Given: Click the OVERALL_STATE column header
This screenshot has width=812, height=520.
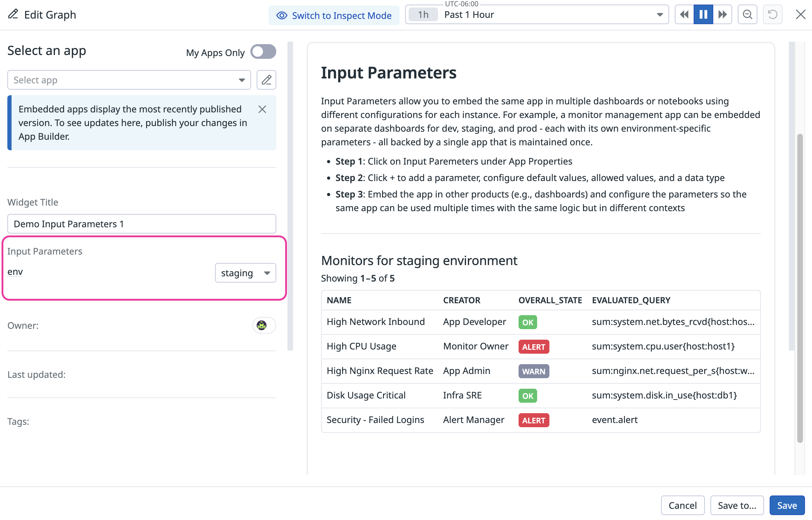Looking at the screenshot, I should (550, 300).
